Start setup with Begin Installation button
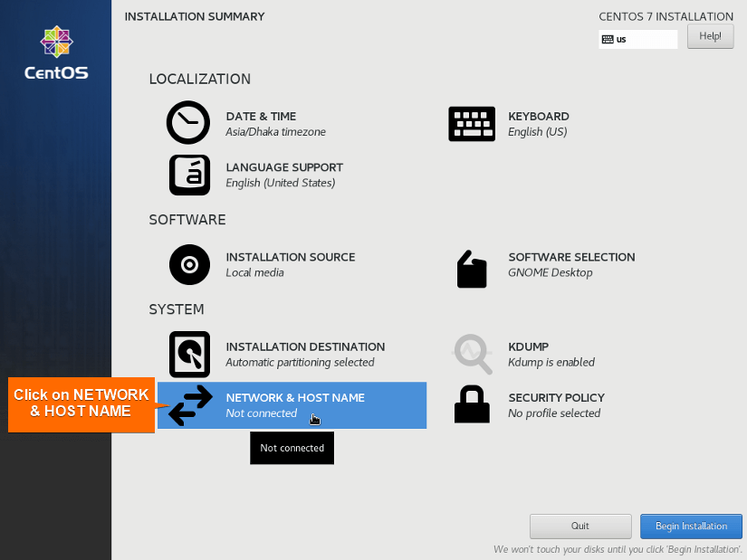Viewport: 747px width, 560px height. [x=691, y=527]
